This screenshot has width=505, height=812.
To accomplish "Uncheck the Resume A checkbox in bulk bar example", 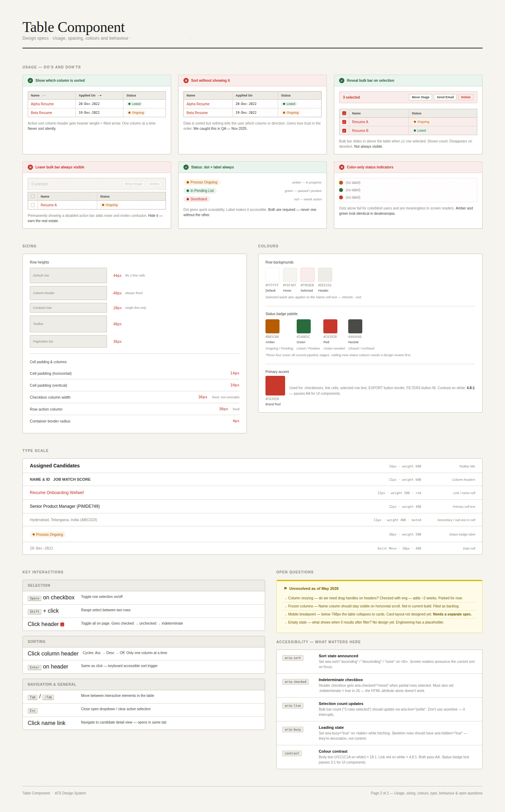I will [344, 122].
